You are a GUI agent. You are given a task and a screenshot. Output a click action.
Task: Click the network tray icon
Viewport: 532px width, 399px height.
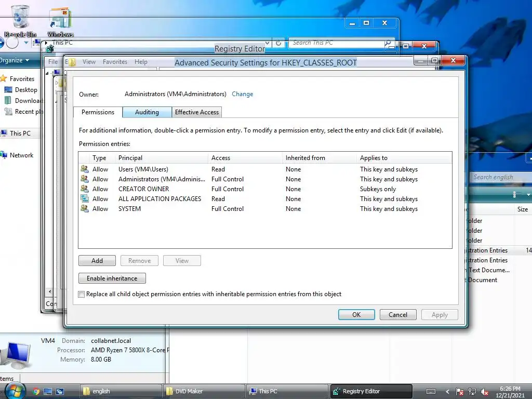(472, 392)
